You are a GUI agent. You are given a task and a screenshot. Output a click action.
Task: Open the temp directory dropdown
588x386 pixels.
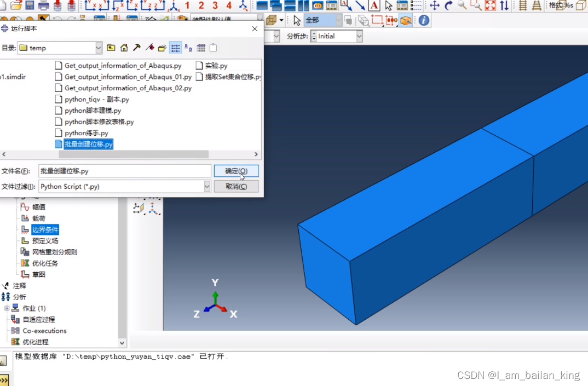(99, 48)
